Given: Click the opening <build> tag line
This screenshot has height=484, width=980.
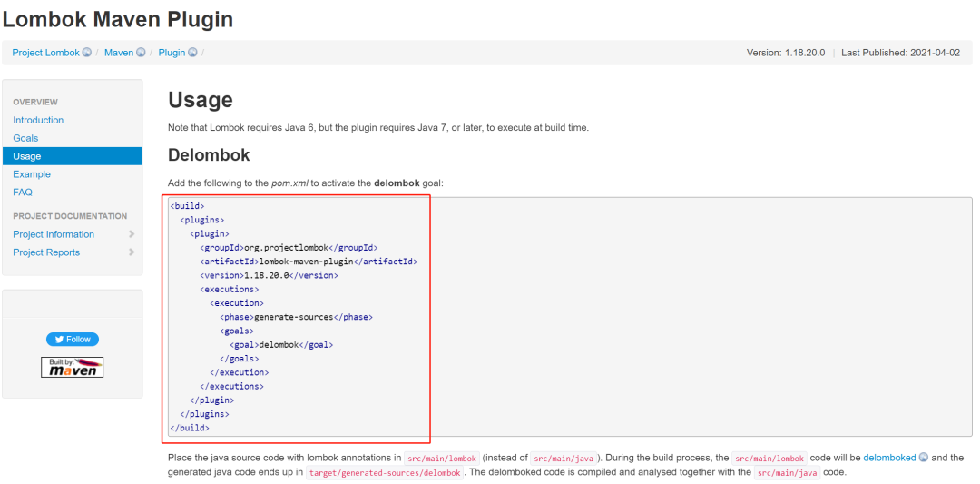Looking at the screenshot, I should 188,206.
